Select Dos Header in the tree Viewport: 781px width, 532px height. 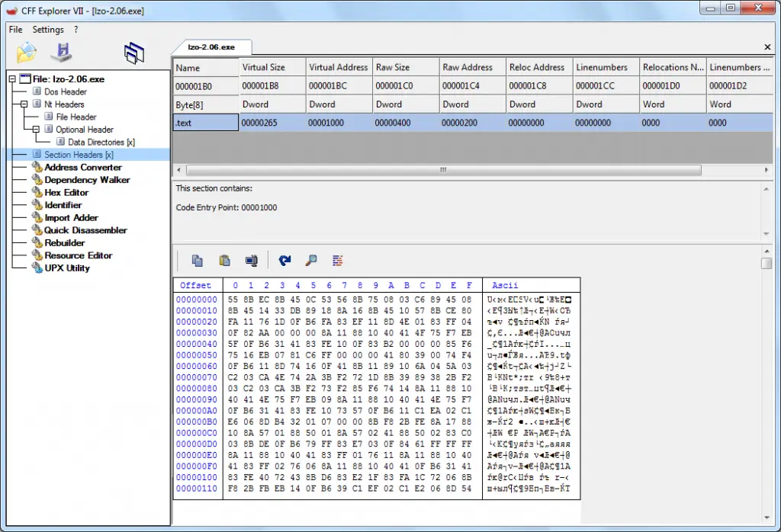(x=65, y=92)
